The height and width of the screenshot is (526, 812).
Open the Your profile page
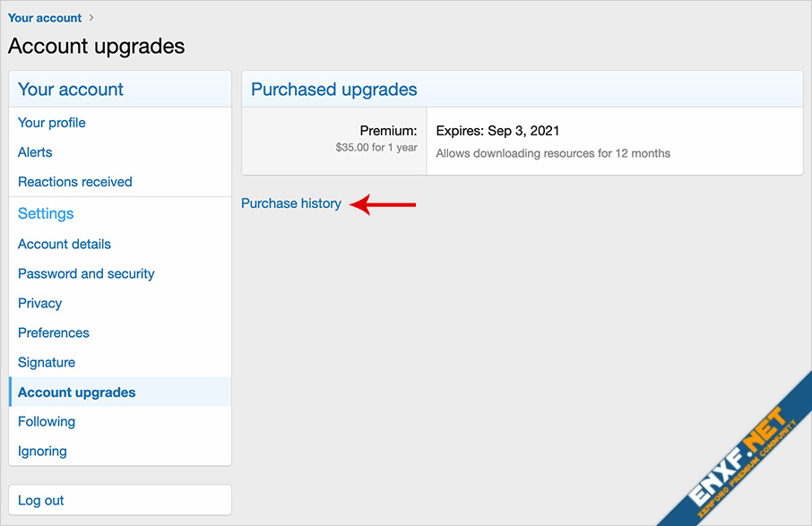(52, 123)
